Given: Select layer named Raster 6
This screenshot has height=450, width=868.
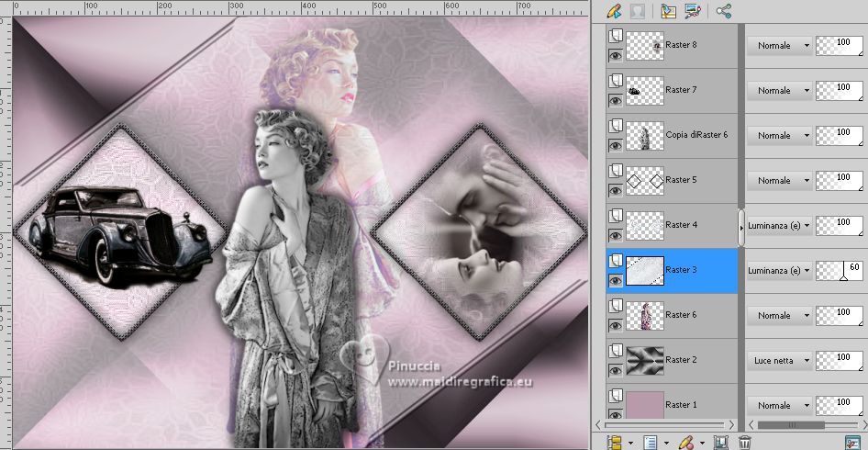Looking at the screenshot, I should coord(681,314).
